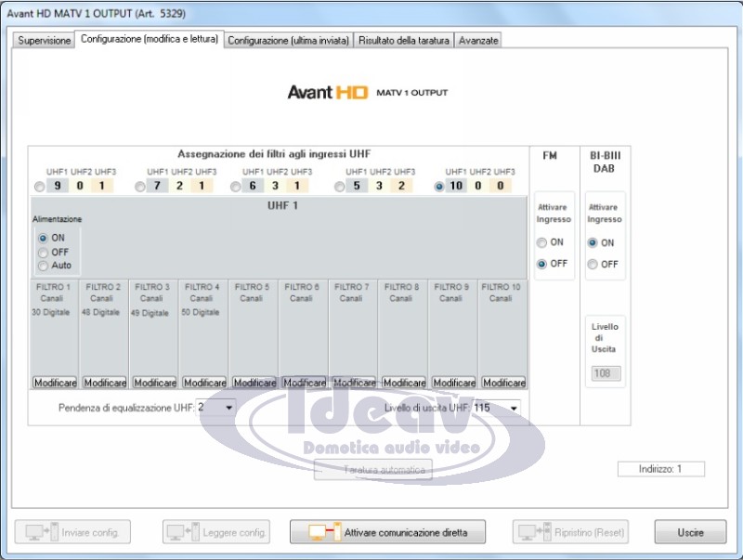743x560 pixels.
Task: Click Modificare under FILTRO 6
Action: 305,383
